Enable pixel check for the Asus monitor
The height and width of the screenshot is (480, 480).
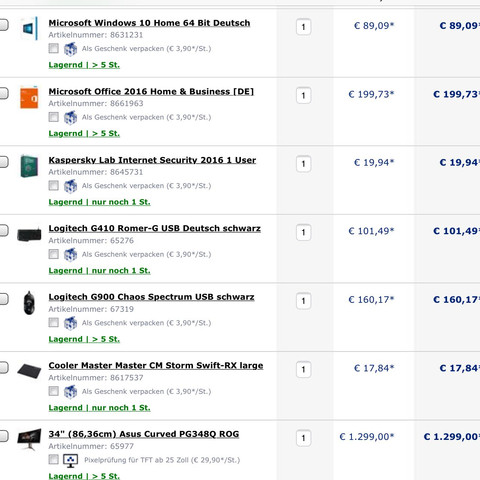(53, 459)
